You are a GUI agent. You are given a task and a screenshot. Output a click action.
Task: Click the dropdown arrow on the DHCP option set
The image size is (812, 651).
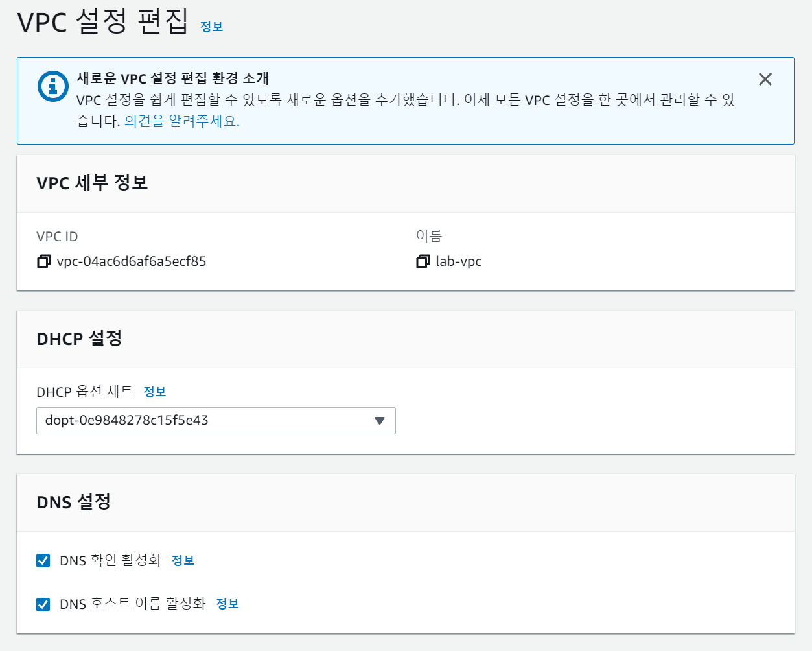point(381,421)
